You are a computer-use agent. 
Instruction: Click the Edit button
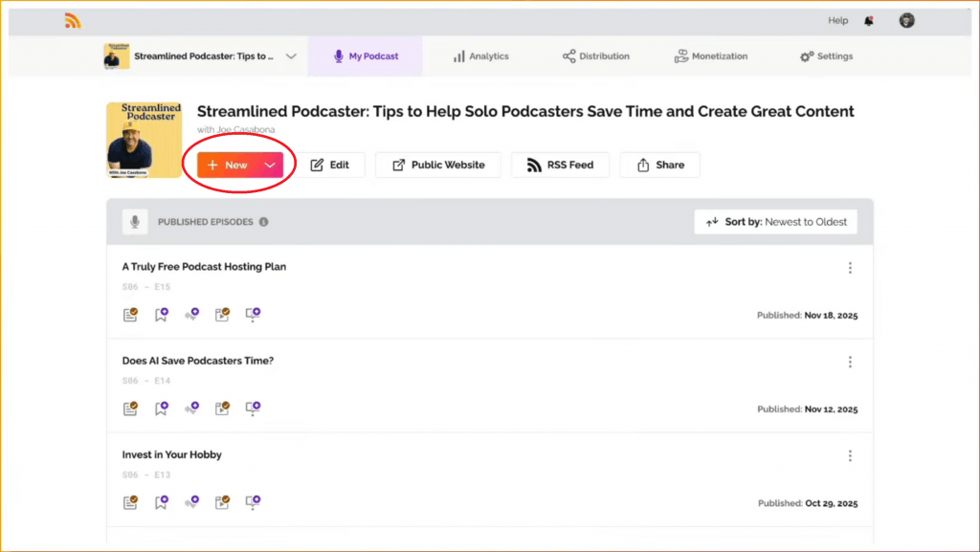(333, 164)
